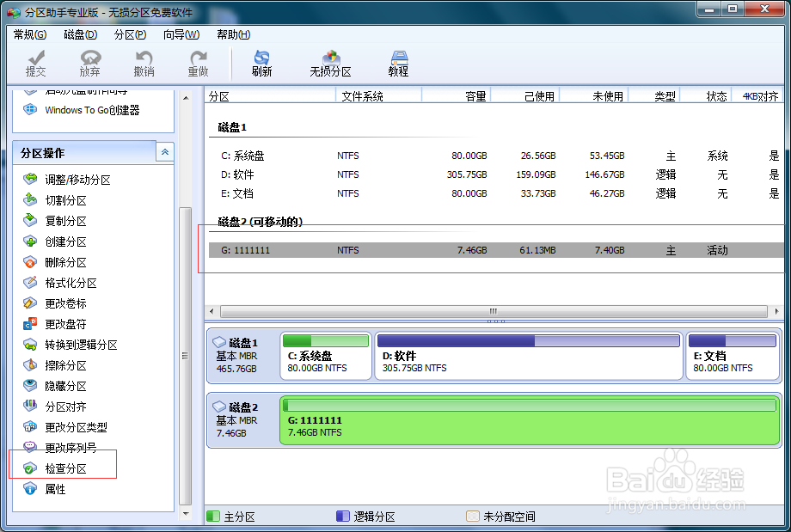The image size is (791, 532).
Task: Sort by the 状态 column header
Action: tap(705, 95)
